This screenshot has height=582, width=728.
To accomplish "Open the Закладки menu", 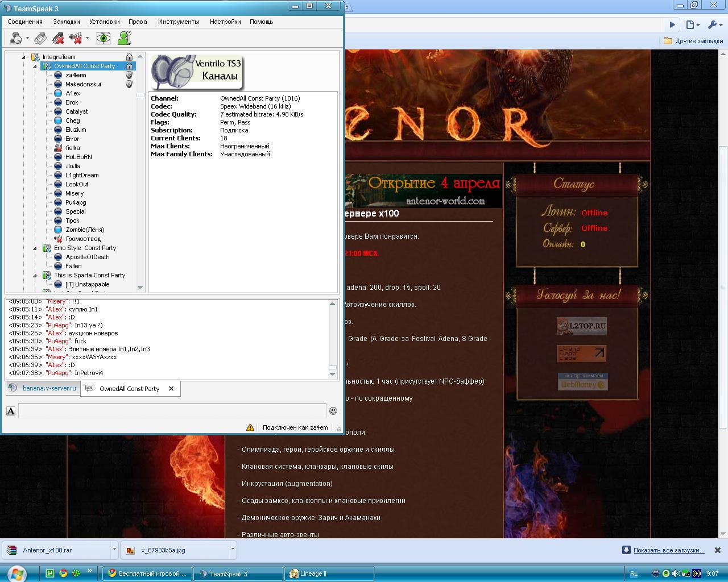I will click(67, 22).
